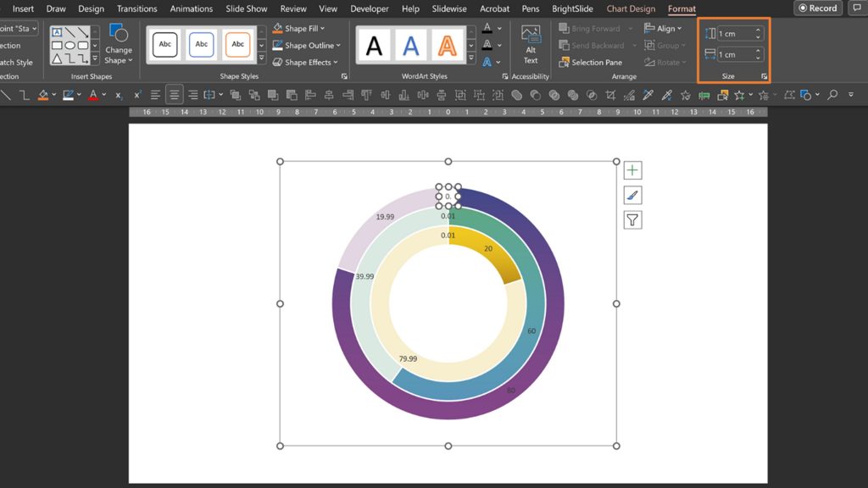Apply the blue A WordArt style
The height and width of the screenshot is (488, 868).
[x=411, y=46]
